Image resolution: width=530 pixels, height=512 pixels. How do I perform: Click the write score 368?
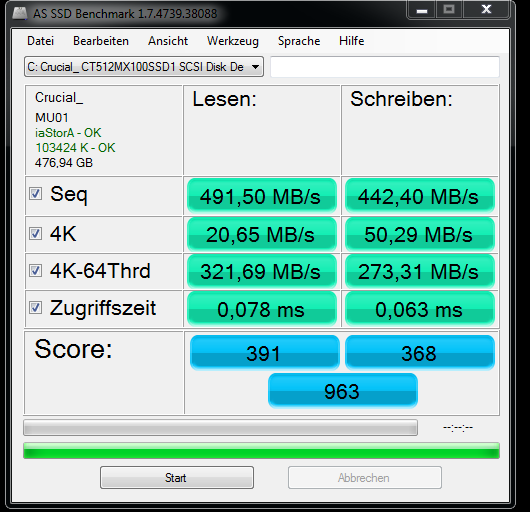[x=420, y=352]
